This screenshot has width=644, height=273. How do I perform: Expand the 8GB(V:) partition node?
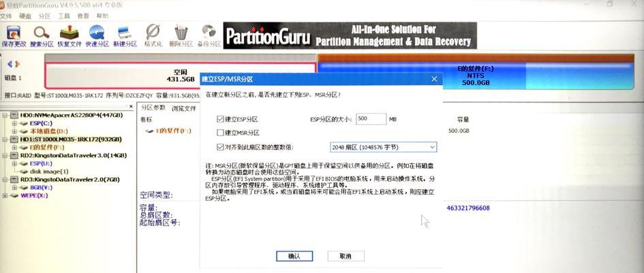tap(15, 188)
